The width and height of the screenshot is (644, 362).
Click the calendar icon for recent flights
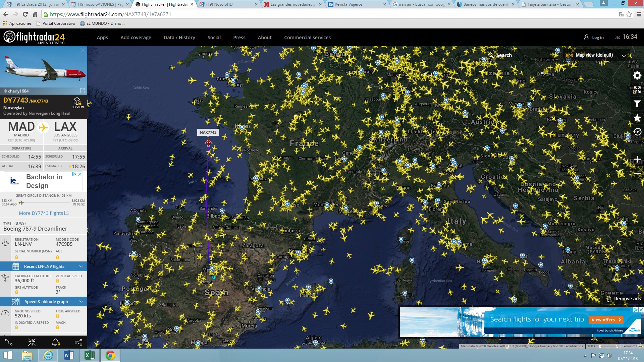[x=16, y=266]
